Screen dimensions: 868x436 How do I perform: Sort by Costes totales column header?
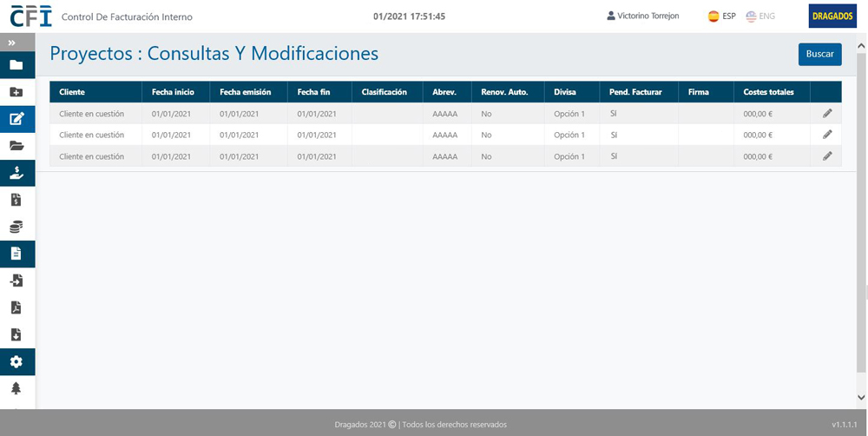[768, 92]
